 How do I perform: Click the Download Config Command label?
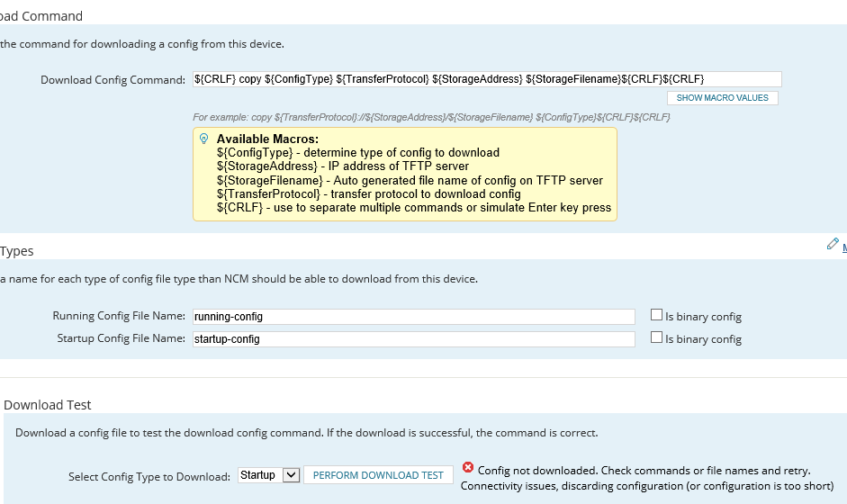click(113, 80)
